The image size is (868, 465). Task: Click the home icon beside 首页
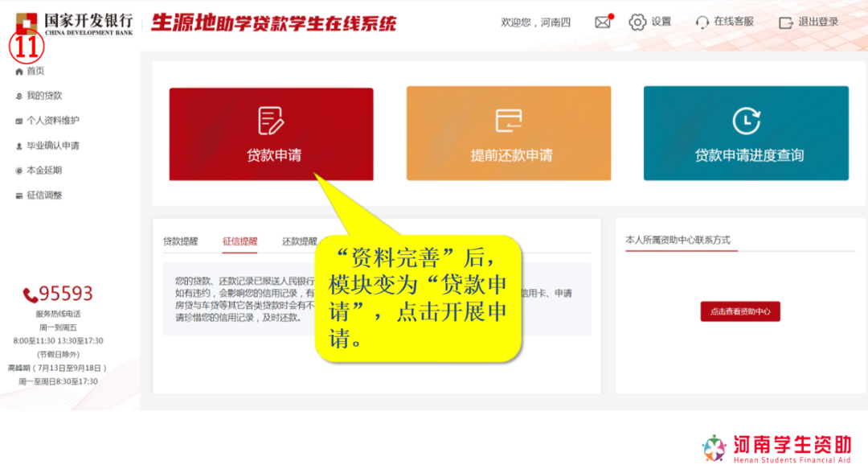point(19,72)
